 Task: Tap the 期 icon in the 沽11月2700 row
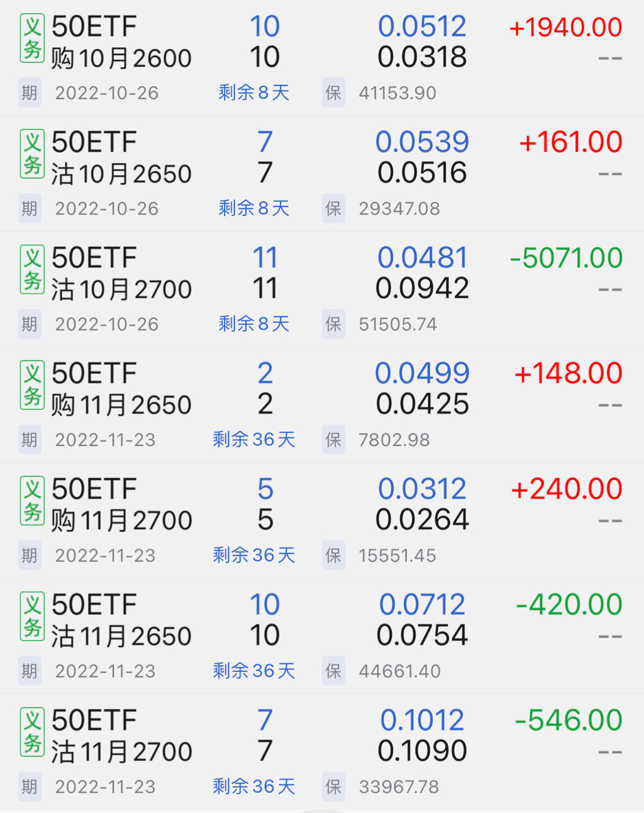click(30, 787)
